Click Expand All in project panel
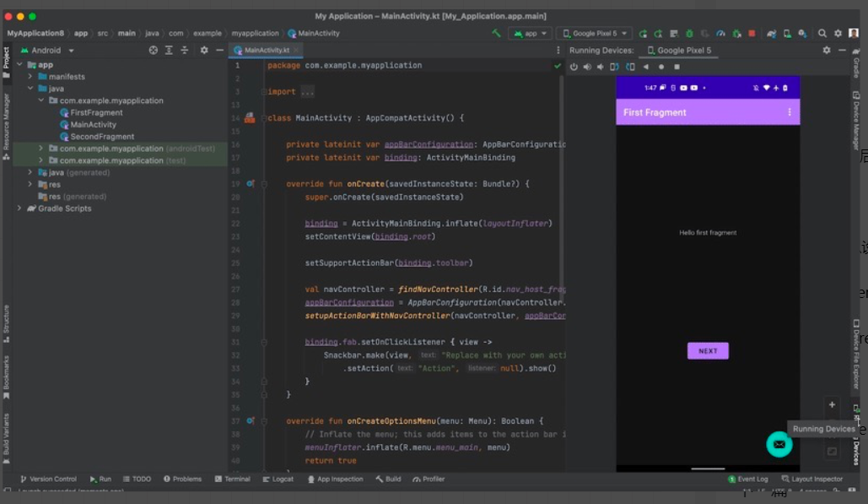 pyautogui.click(x=169, y=51)
